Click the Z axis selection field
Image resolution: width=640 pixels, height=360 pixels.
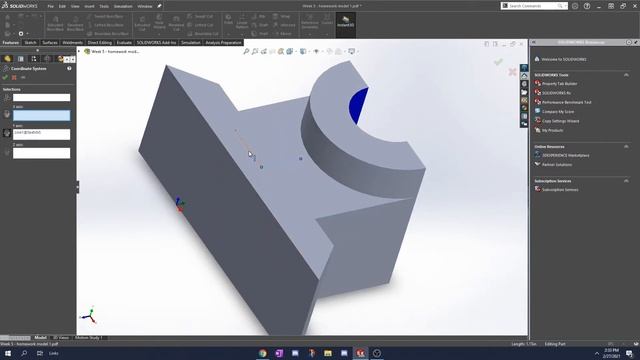click(41, 153)
